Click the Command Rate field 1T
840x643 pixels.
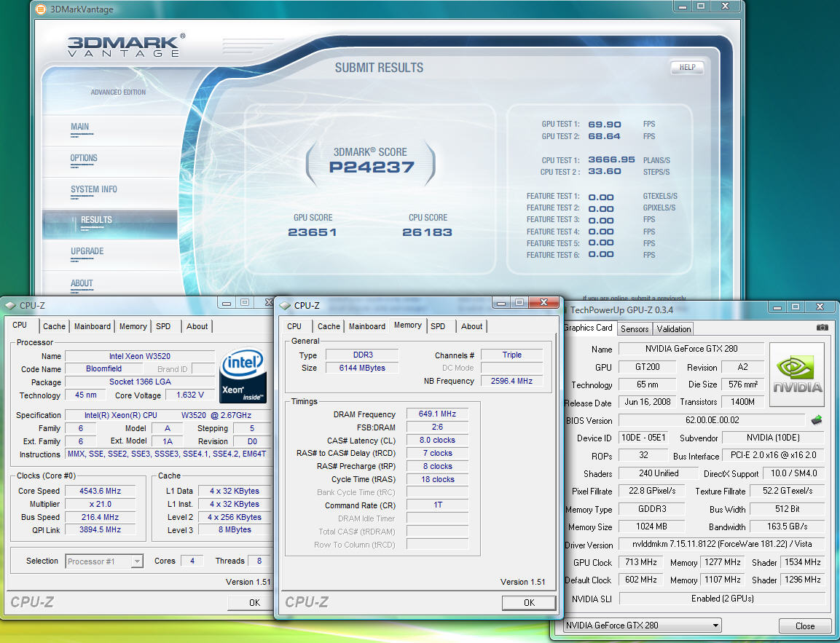pos(437,505)
